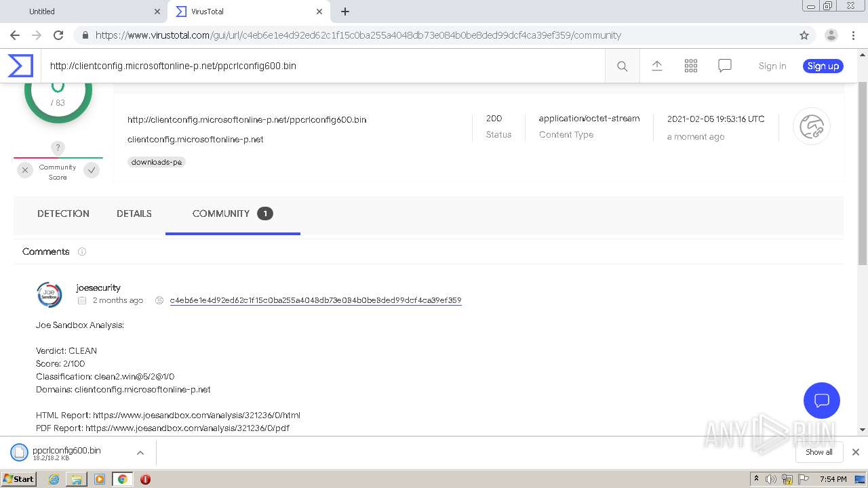Click the Chrome taskbar icon
The image size is (868, 488).
123,479
